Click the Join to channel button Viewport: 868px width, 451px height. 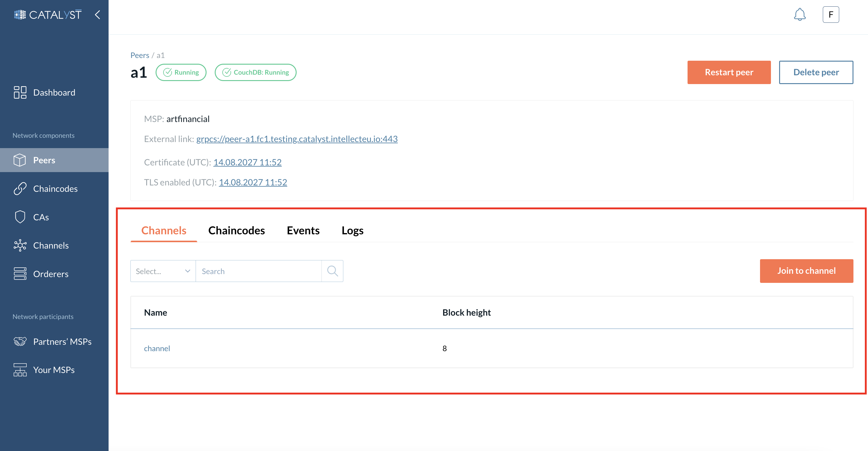pos(806,271)
